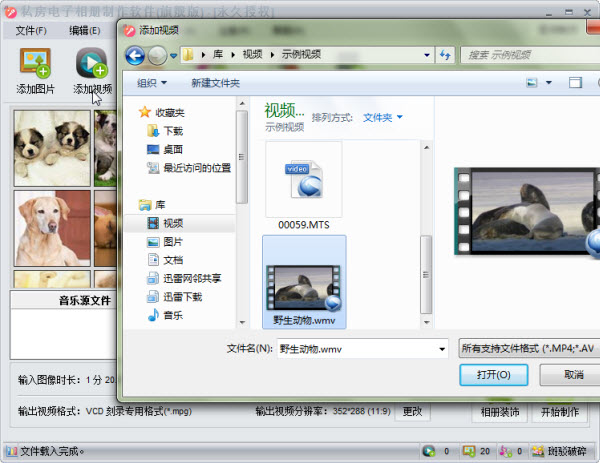Open the 排列方式 文件夹 sorting dropdown

(383, 117)
